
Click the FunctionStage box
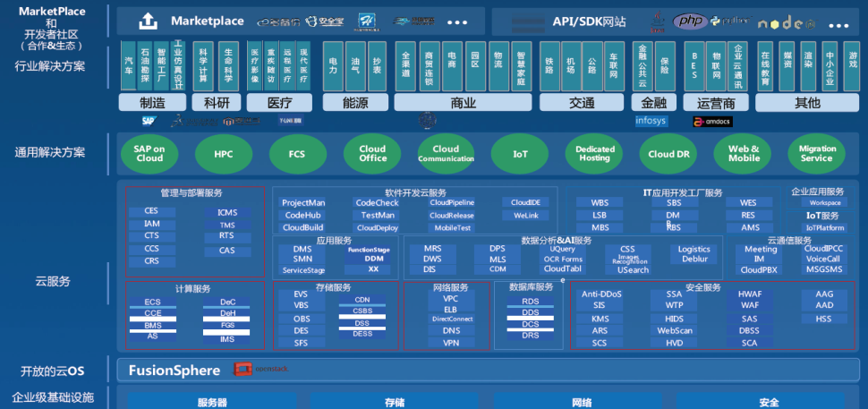368,250
